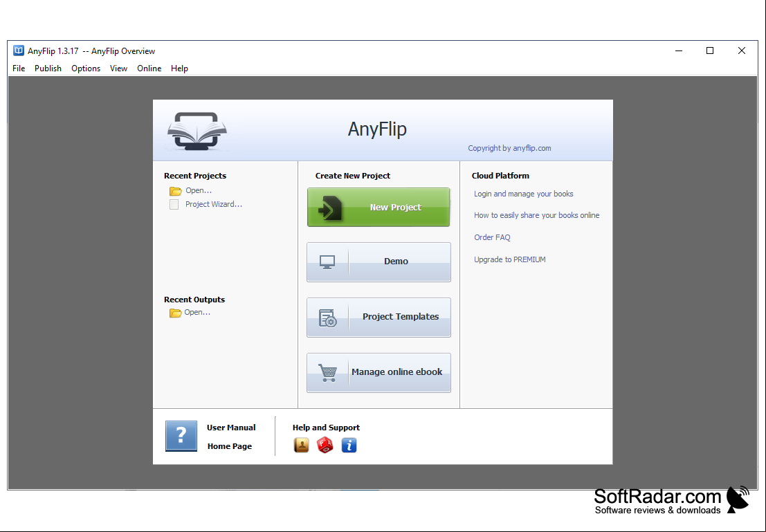Click the folder icon under Recent Outputs
The height and width of the screenshot is (532, 766).
tap(175, 313)
